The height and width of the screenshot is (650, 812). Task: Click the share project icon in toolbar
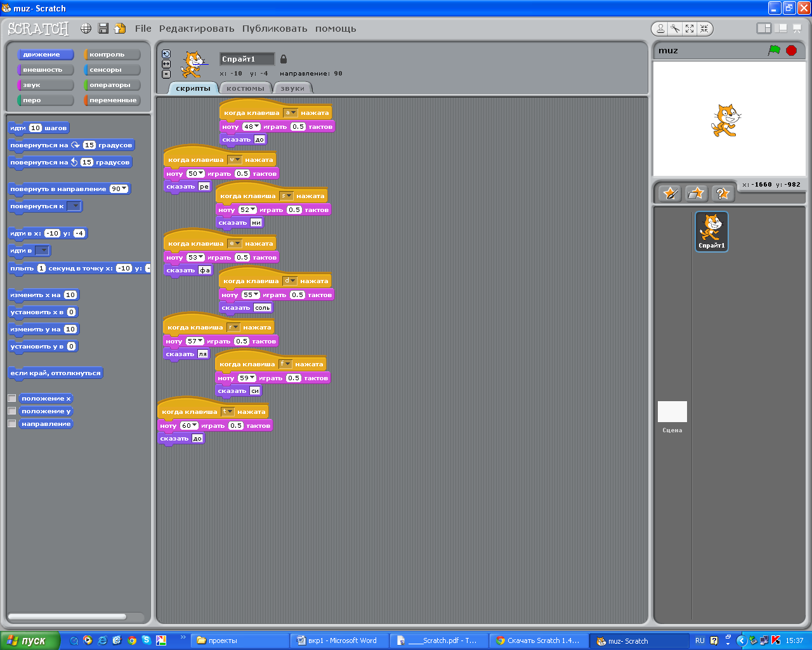[120, 29]
